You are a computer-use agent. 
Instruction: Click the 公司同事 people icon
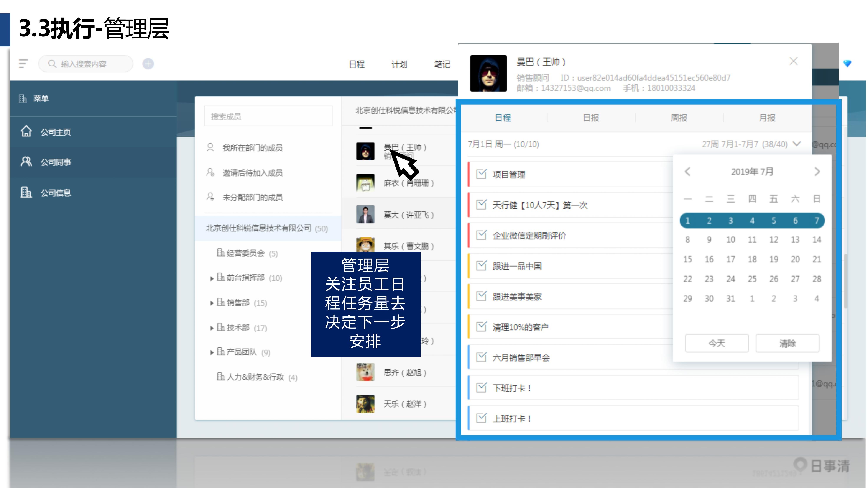click(26, 162)
